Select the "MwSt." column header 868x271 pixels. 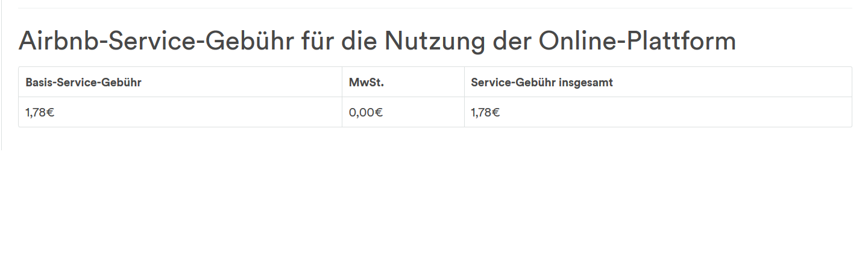tap(366, 83)
